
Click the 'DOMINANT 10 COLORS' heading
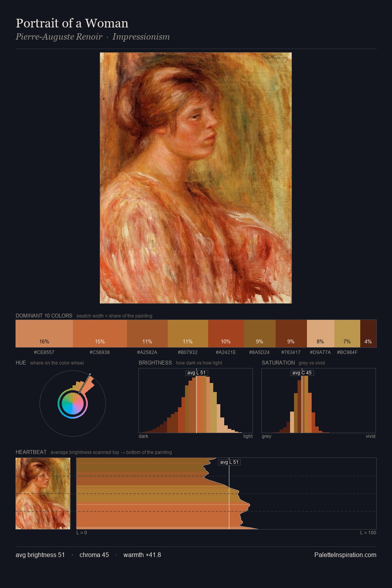point(44,316)
